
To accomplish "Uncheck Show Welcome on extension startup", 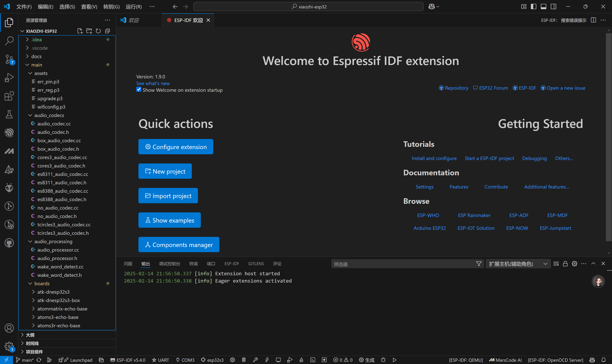I will pyautogui.click(x=139, y=89).
